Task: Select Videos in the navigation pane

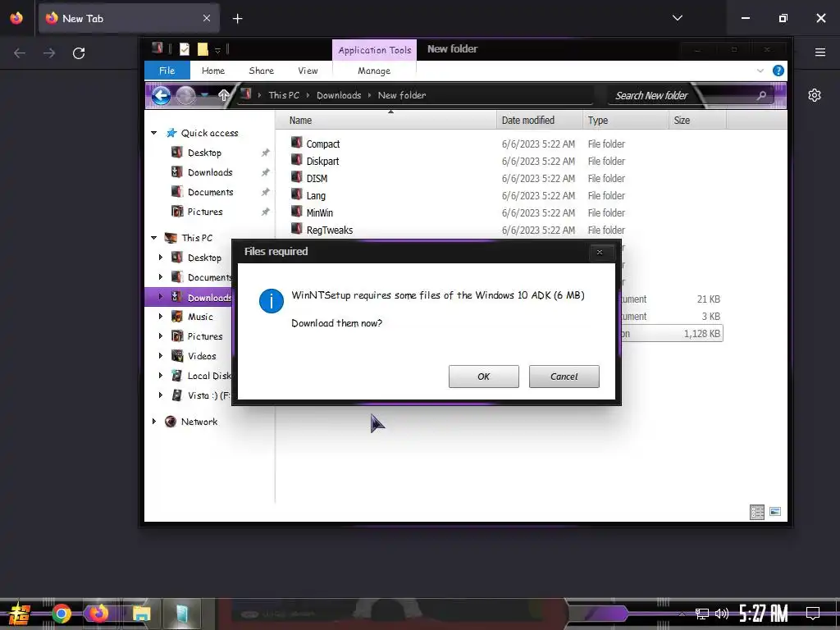Action: tap(202, 356)
